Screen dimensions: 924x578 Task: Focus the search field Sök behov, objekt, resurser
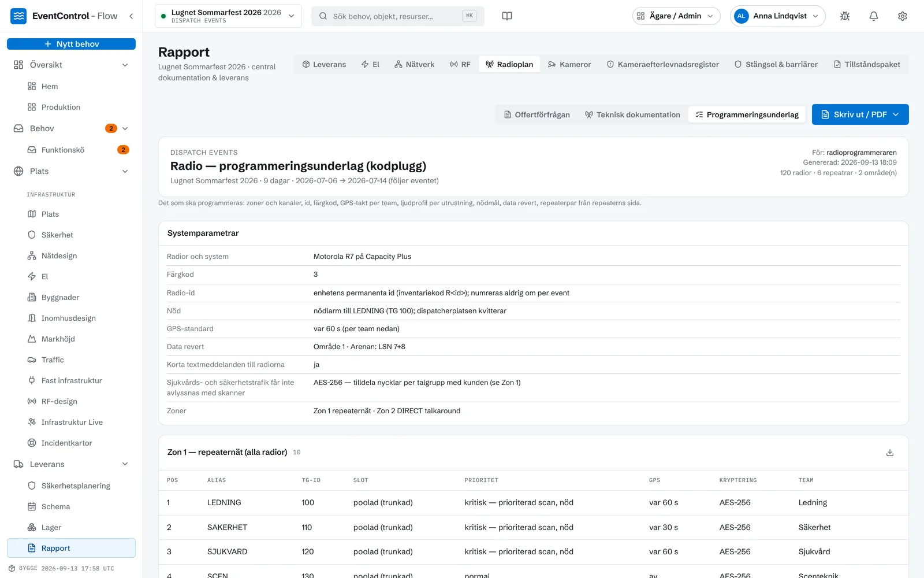coord(397,16)
